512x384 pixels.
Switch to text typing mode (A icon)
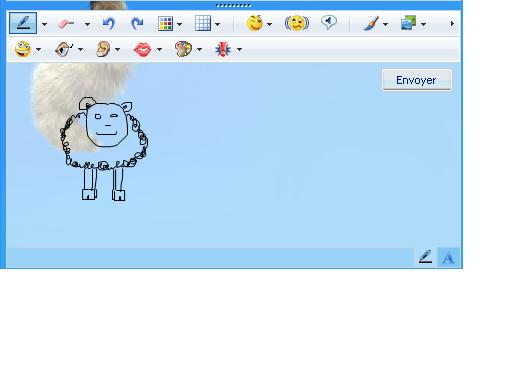[x=448, y=257]
